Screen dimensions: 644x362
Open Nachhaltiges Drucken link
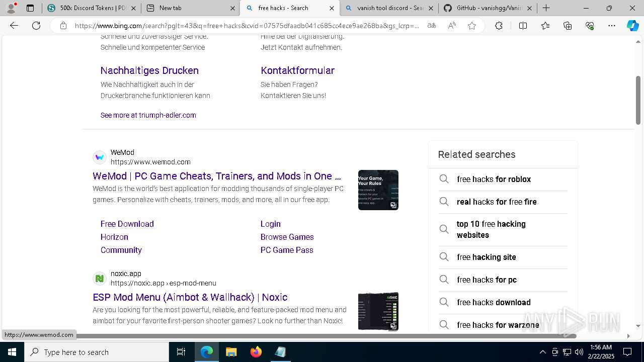(x=149, y=70)
